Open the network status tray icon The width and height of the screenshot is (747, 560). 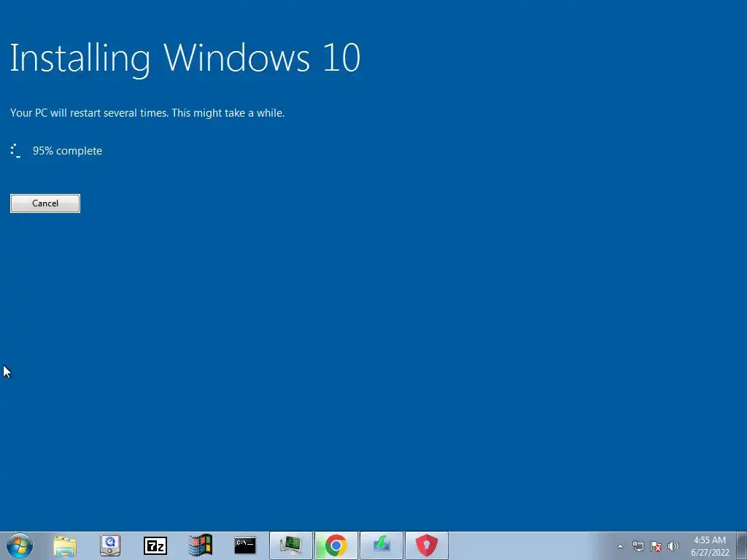[x=638, y=546]
